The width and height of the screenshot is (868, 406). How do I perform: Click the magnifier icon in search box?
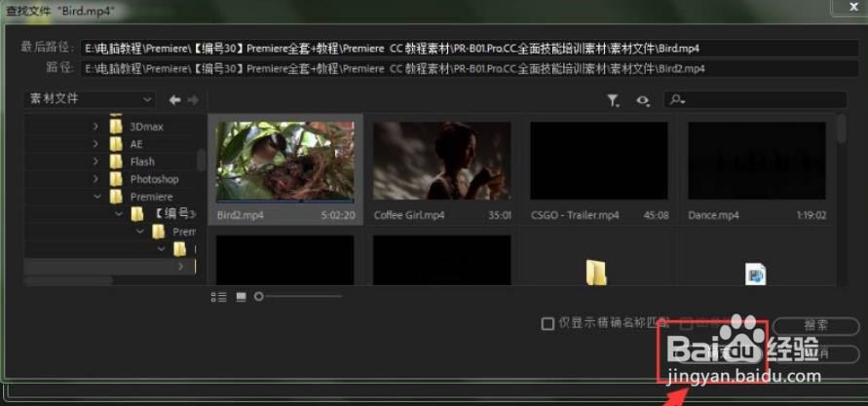pyautogui.click(x=677, y=100)
